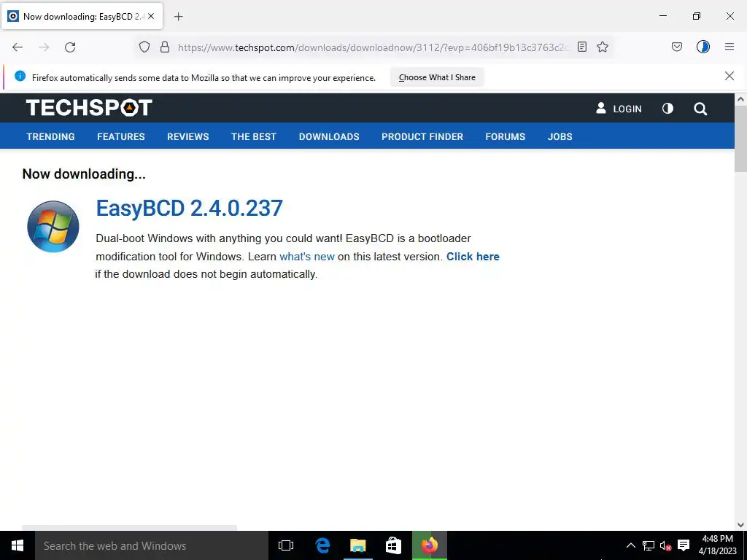747x560 pixels.
Task: Open the network status tray icon
Action: pos(648,545)
